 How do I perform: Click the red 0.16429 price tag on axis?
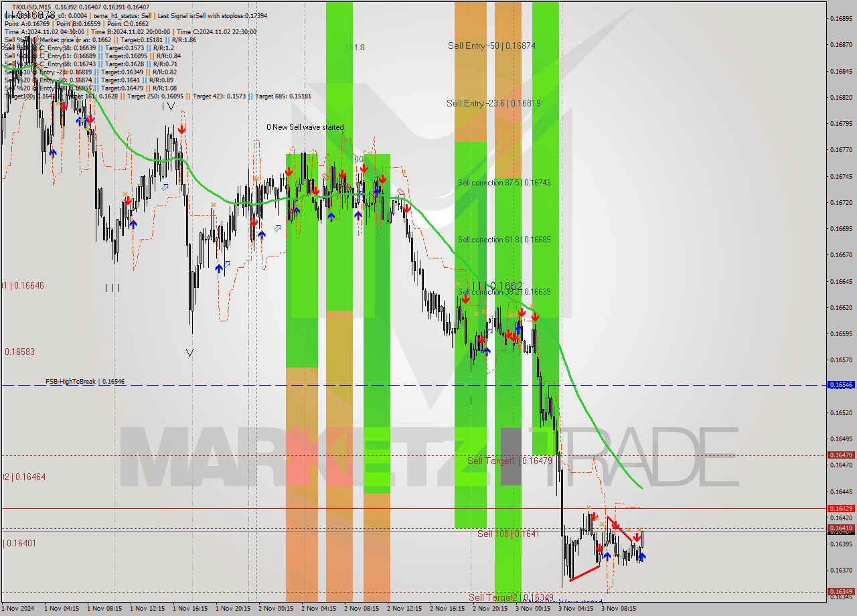[x=841, y=508]
